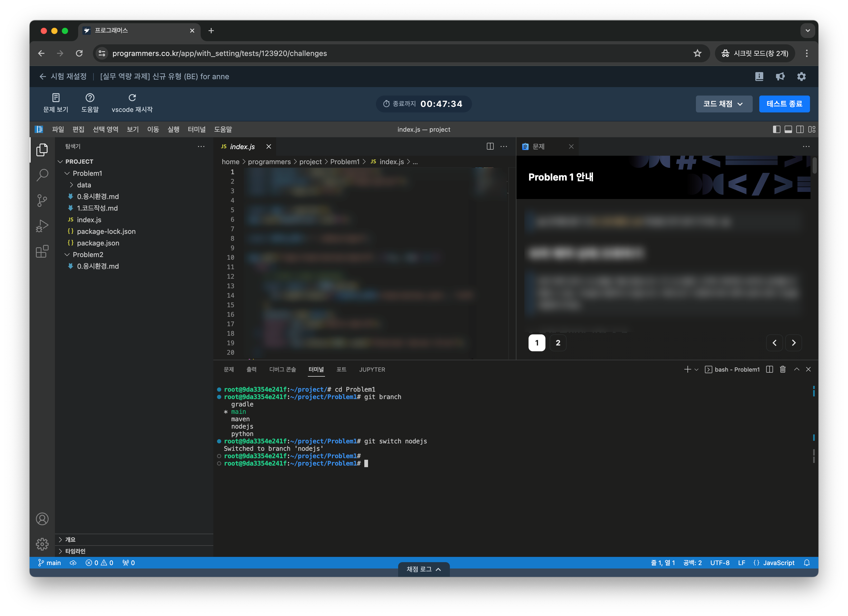Click the 테스트 종료 button

(x=784, y=104)
